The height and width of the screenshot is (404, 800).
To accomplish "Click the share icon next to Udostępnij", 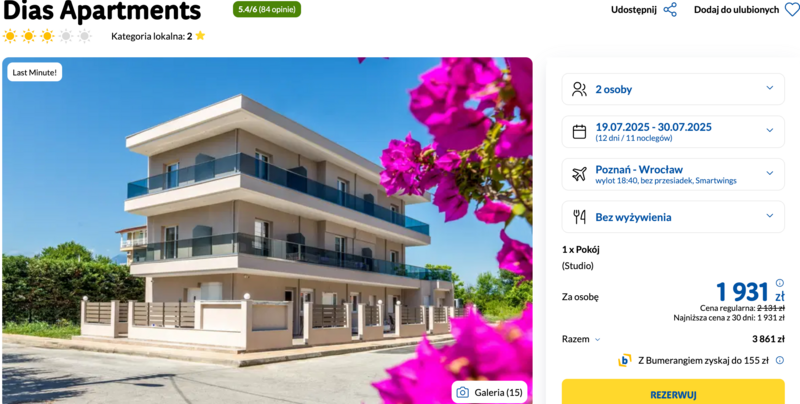I will click(x=670, y=10).
